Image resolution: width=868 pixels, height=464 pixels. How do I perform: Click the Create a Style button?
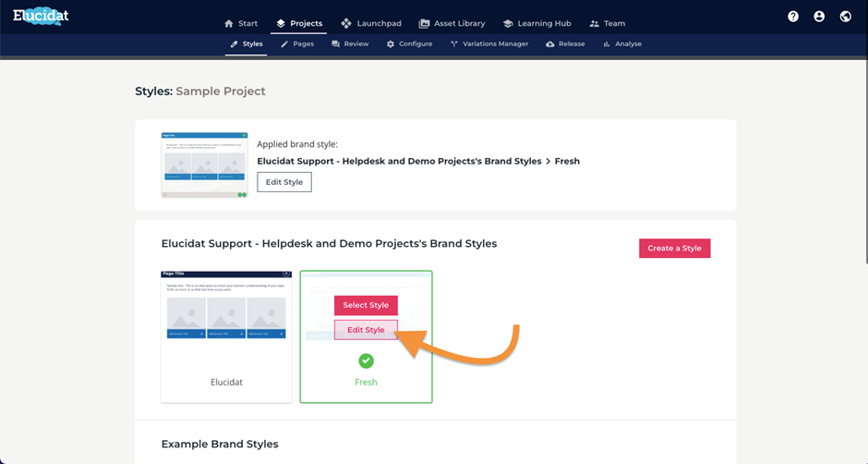click(x=675, y=249)
